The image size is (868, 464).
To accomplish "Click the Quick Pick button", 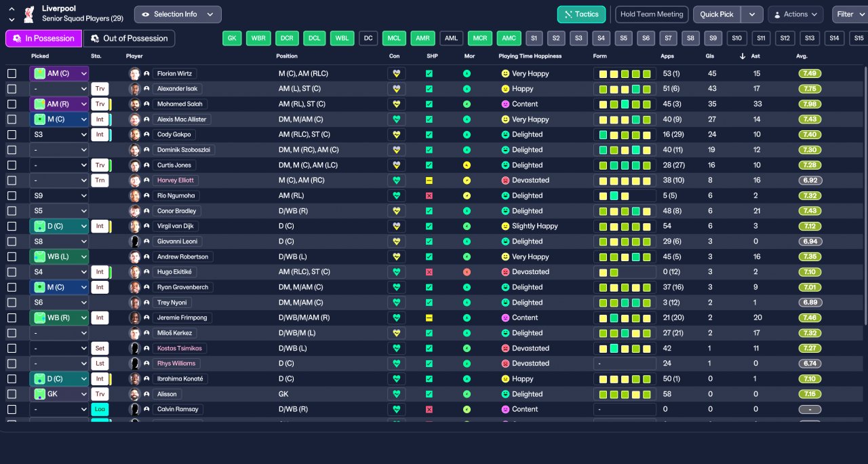I will pos(717,14).
